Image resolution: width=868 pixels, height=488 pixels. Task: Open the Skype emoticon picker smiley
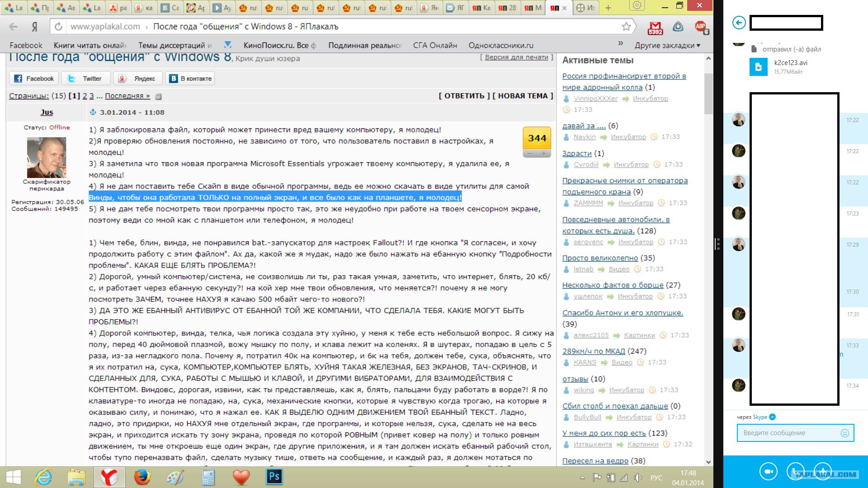click(x=844, y=433)
